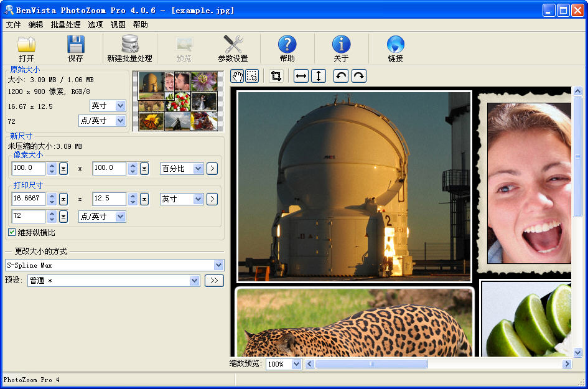Open 新建批量处理 new batch icon
588x389 pixels.
point(129,45)
